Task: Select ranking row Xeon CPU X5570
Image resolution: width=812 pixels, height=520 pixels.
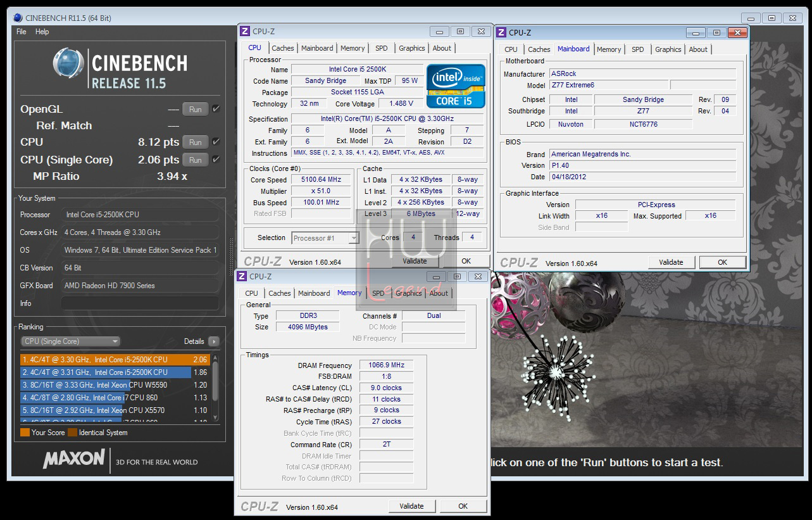Action: click(x=115, y=410)
